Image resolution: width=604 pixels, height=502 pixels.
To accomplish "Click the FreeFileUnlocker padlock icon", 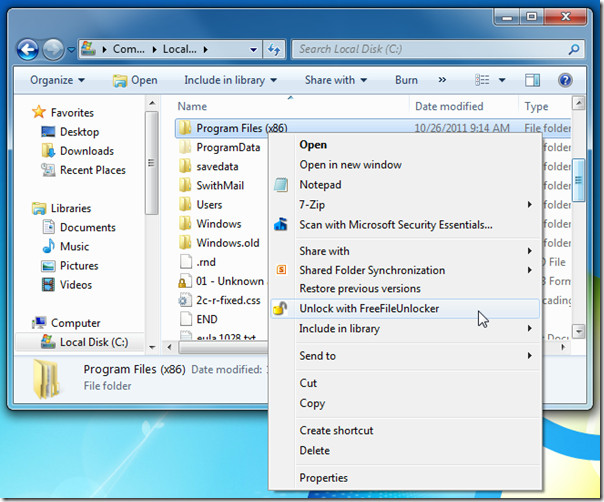I will click(281, 309).
